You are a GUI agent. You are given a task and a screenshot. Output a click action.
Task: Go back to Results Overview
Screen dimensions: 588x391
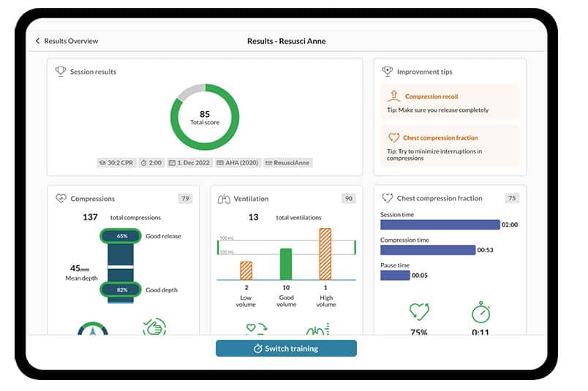(67, 41)
